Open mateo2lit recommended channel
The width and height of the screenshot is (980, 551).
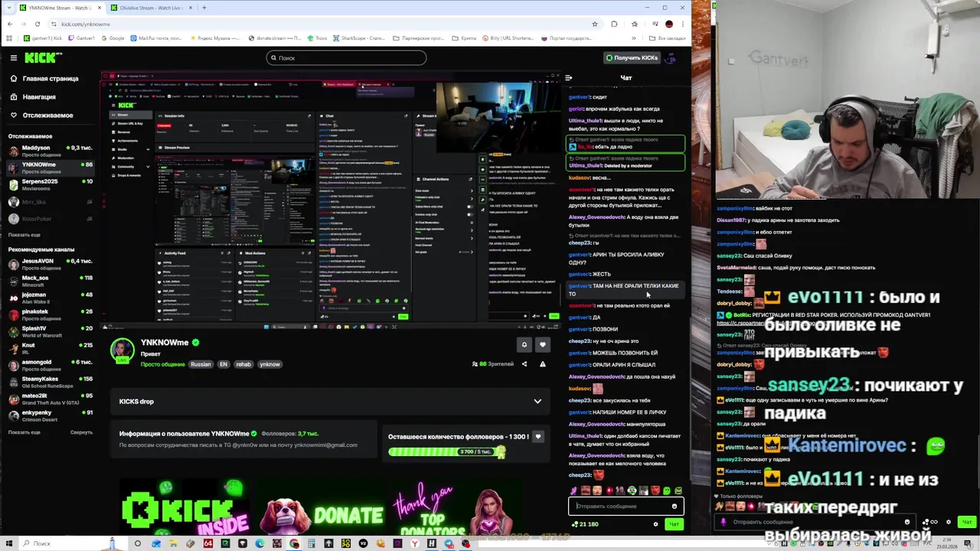click(50, 398)
